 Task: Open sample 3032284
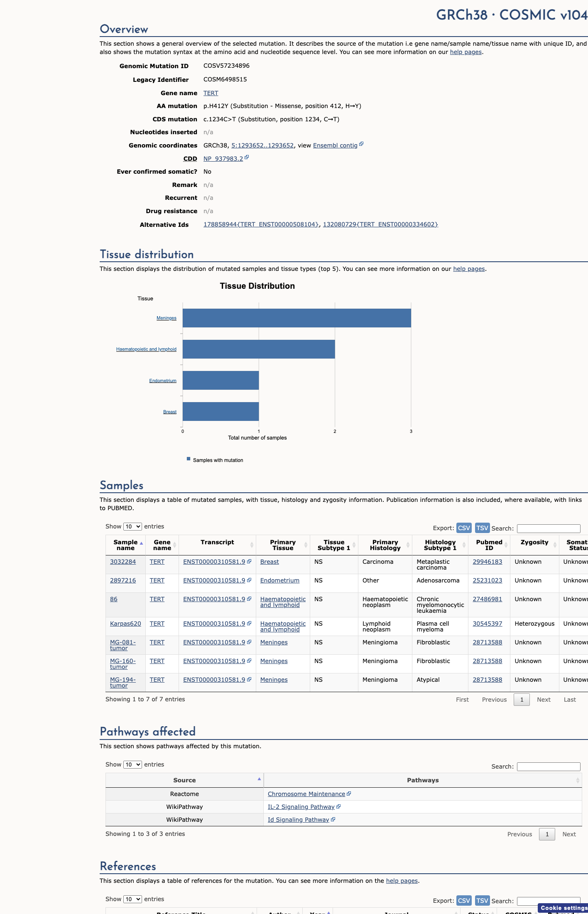tap(123, 562)
